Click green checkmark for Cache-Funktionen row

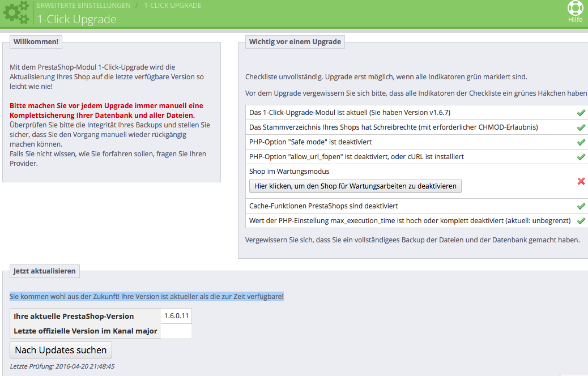point(581,206)
